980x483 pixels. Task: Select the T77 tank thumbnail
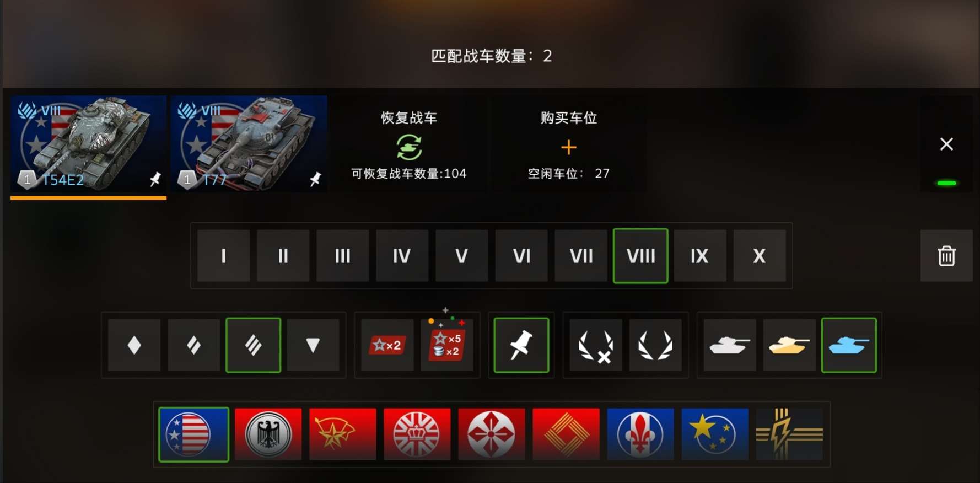tap(249, 144)
